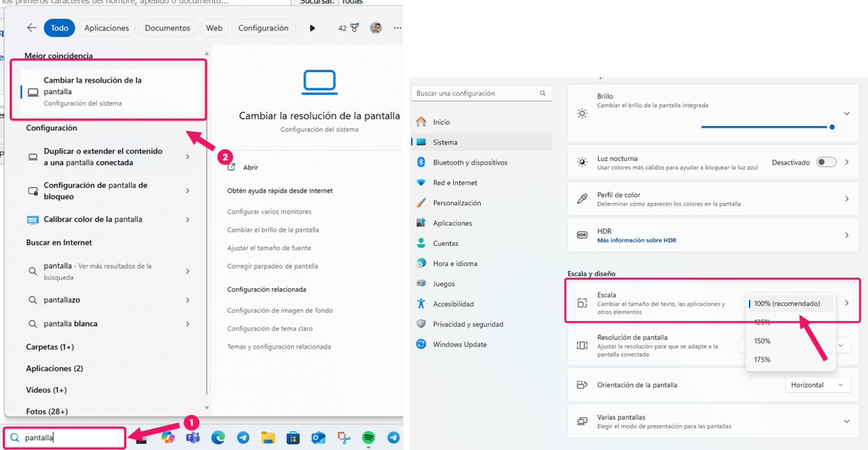
Task: Click the taskbar search box containing pantalla
Action: point(64,438)
